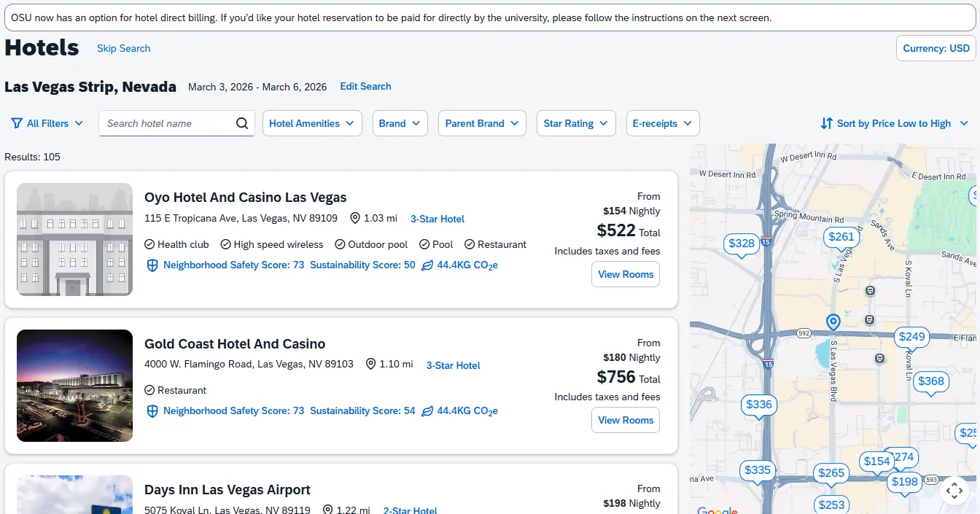The image size is (980, 514).
Task: Select the $336 price marker on map
Action: [759, 405]
